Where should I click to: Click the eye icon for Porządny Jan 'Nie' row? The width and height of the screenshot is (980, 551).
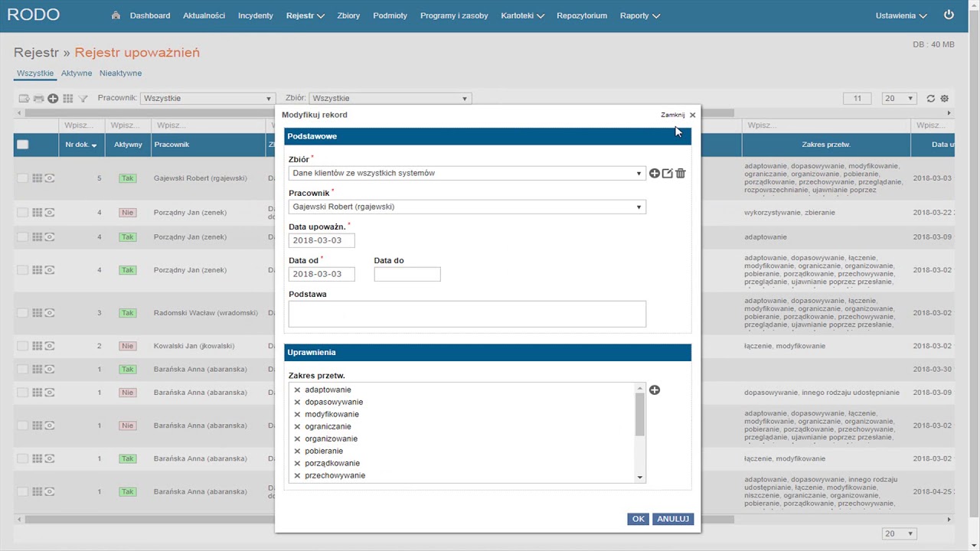pos(50,213)
